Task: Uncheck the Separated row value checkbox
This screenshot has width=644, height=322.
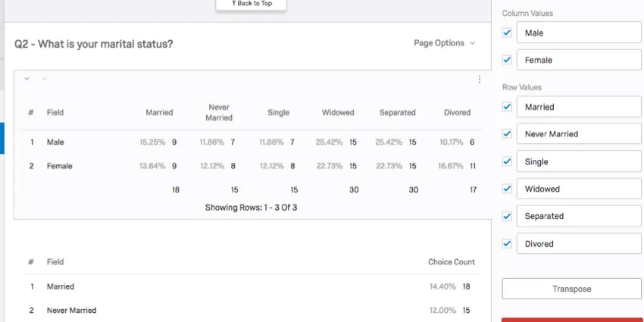Action: [x=507, y=216]
